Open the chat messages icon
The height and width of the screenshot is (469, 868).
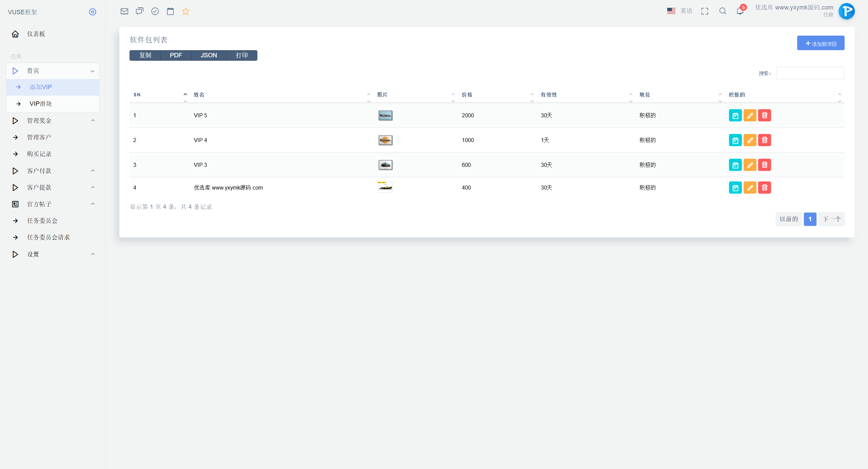140,11
